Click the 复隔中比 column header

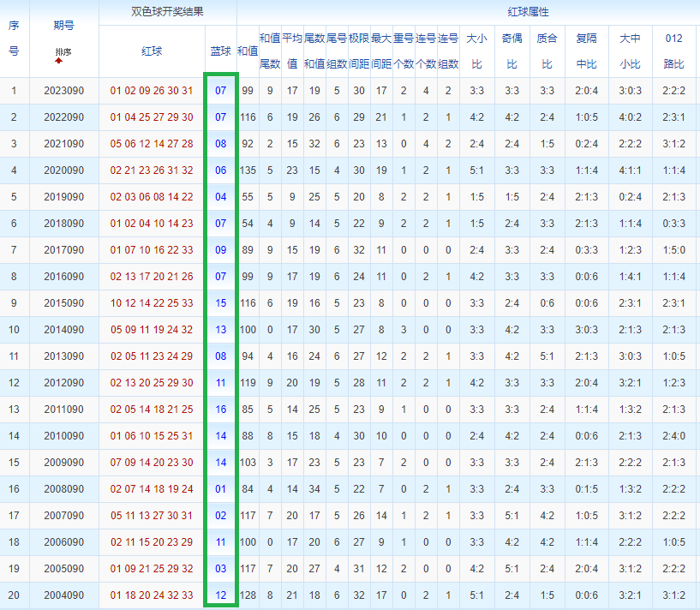(x=586, y=51)
